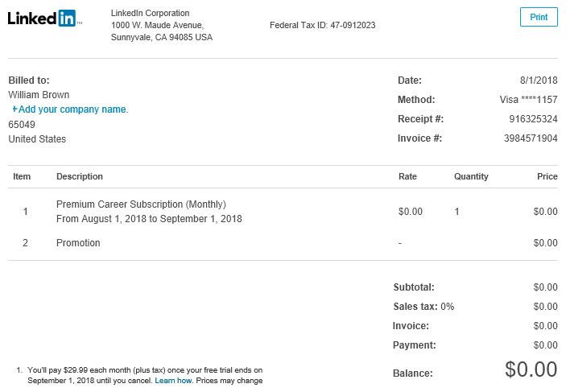
Task: Click the Visa payment method value
Action: point(528,100)
